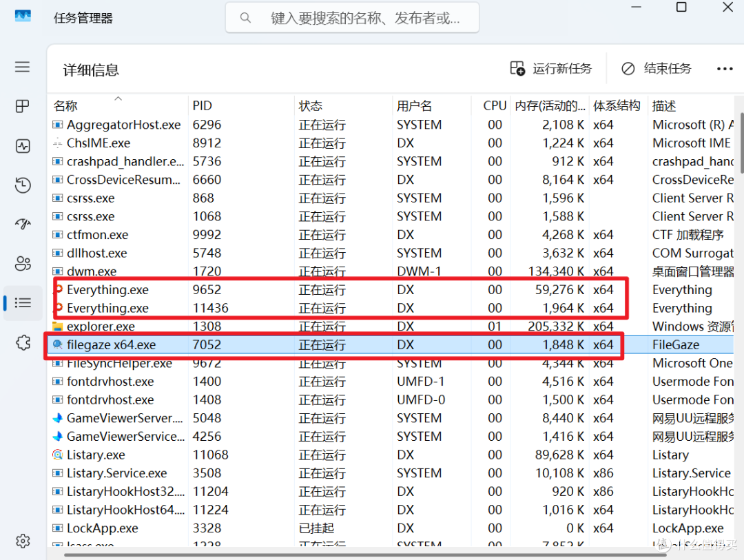Click the Listary.exe process icon
This screenshot has width=744, height=560.
coord(57,455)
